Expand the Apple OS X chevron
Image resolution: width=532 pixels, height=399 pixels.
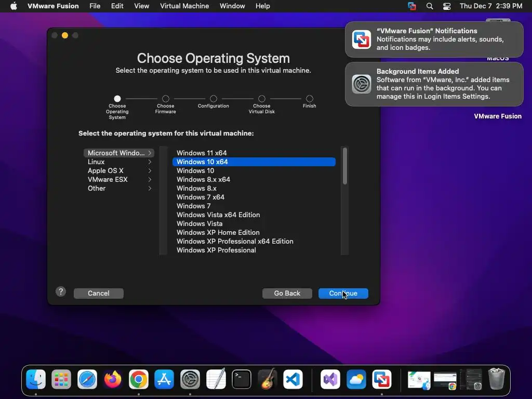150,170
